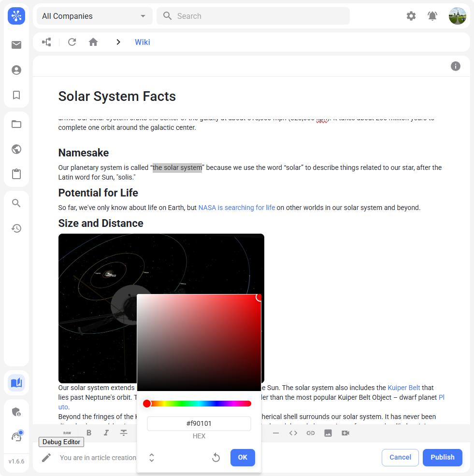Insert a horizontal rule
This screenshot has height=476, width=474.
(x=276, y=433)
